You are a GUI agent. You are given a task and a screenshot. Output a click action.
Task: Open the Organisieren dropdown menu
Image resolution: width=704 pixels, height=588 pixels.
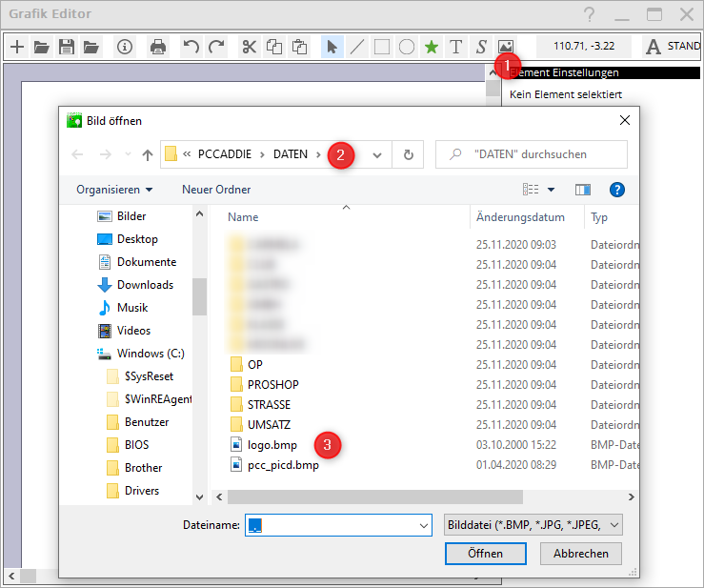[114, 190]
